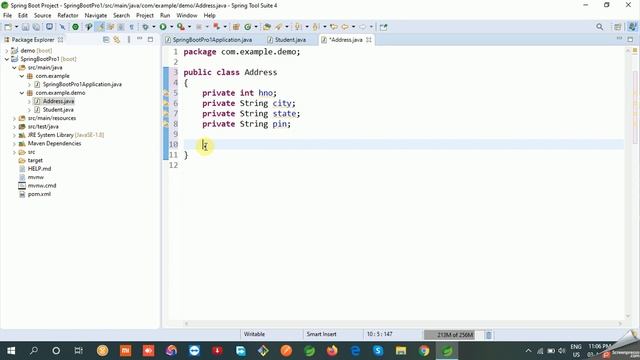Image resolution: width=640 pixels, height=360 pixels.
Task: Open the Project menu
Action: coord(145,15)
